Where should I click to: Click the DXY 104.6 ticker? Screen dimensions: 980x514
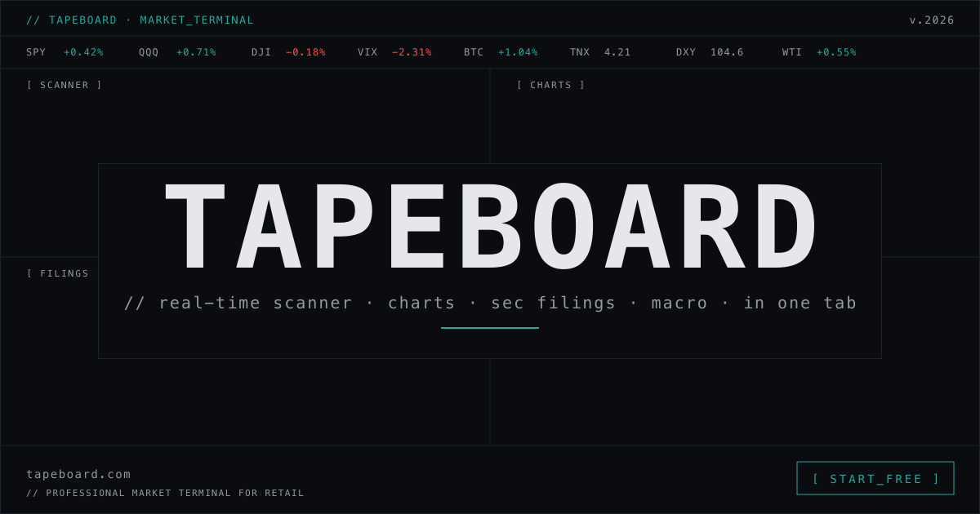click(710, 52)
